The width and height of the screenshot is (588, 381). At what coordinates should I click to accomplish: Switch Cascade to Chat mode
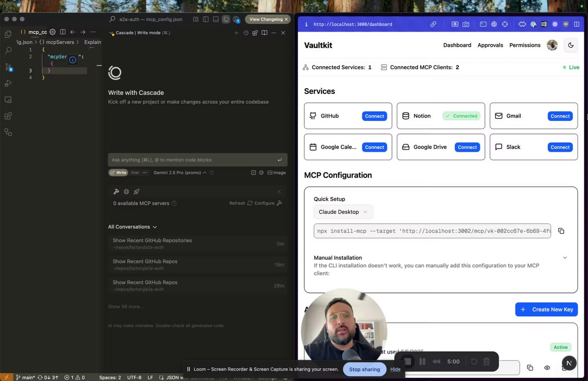(x=135, y=173)
